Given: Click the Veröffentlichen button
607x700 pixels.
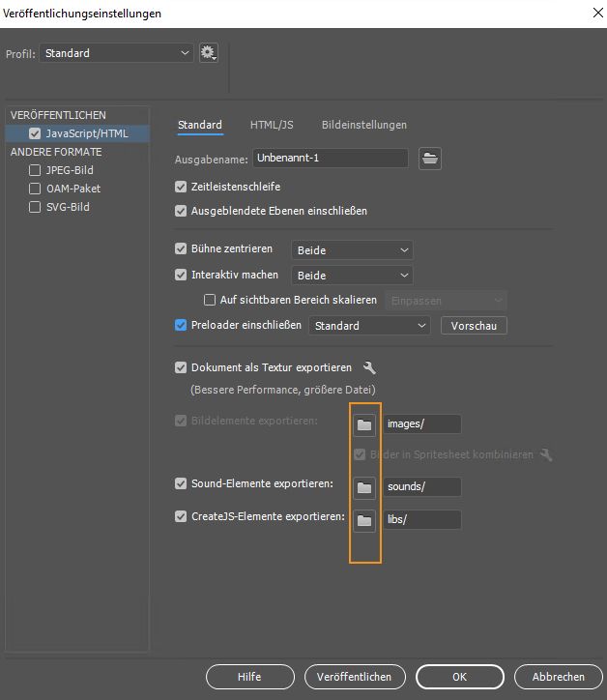Looking at the screenshot, I should pyautogui.click(x=355, y=677).
